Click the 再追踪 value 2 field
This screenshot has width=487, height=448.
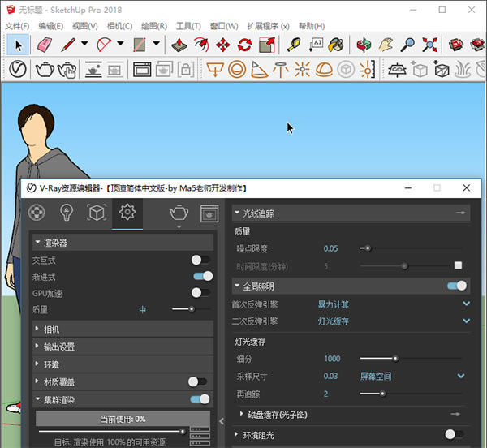325,394
